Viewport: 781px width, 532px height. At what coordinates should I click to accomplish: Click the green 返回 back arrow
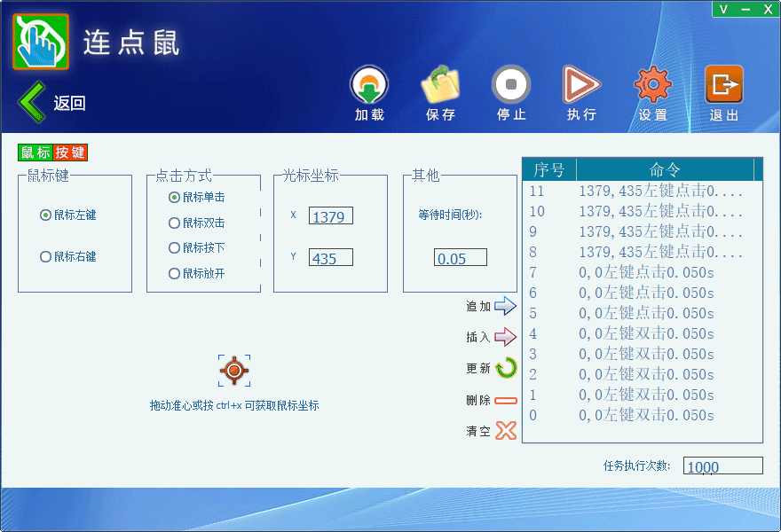tap(32, 102)
